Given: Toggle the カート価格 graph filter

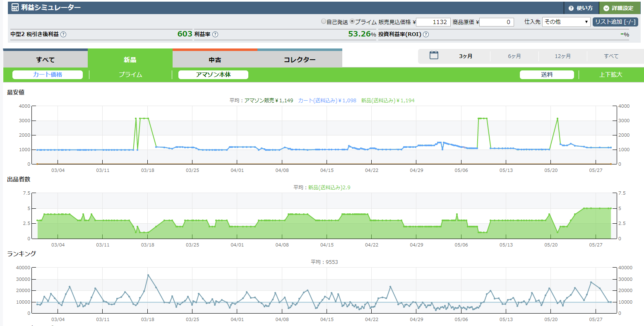Looking at the screenshot, I should click(48, 75).
